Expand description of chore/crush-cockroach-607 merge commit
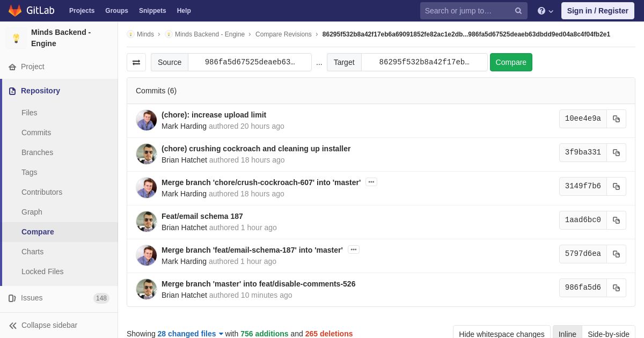644x338 pixels. (371, 182)
